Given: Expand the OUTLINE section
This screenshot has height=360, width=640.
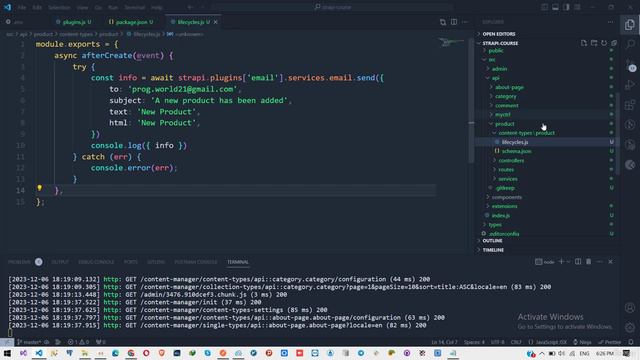Looking at the screenshot, I should (x=492, y=241).
